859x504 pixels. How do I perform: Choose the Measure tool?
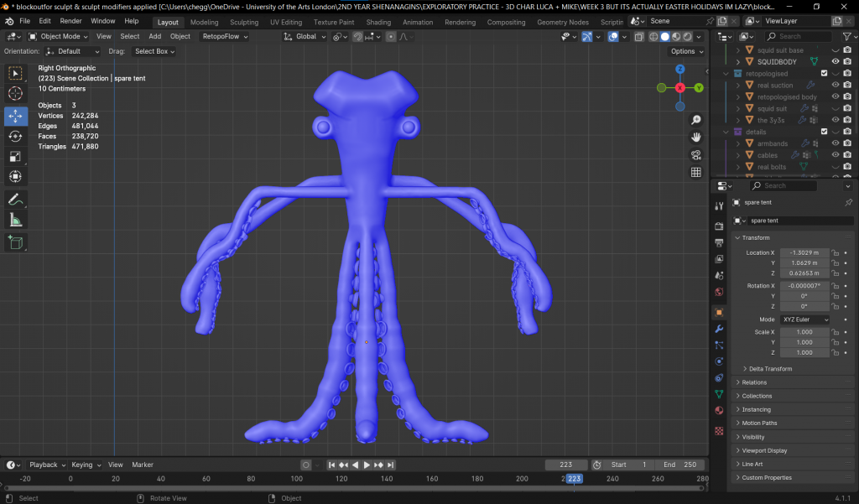(x=16, y=220)
